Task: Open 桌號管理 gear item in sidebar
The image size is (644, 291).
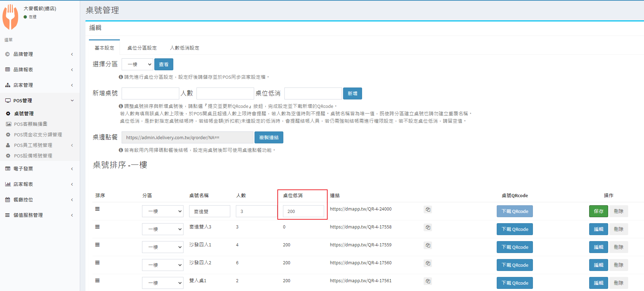Action: (x=24, y=114)
